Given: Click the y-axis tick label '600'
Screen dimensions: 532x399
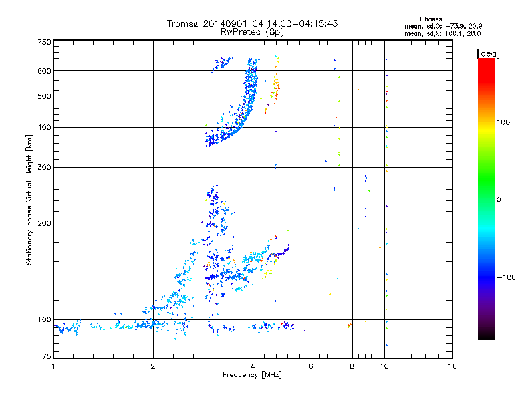Looking at the screenshot, I should pyautogui.click(x=45, y=71).
